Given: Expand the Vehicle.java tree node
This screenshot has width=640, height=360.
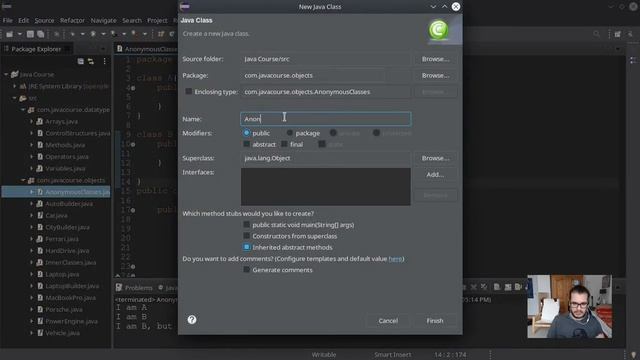Looking at the screenshot, I should 31,333.
